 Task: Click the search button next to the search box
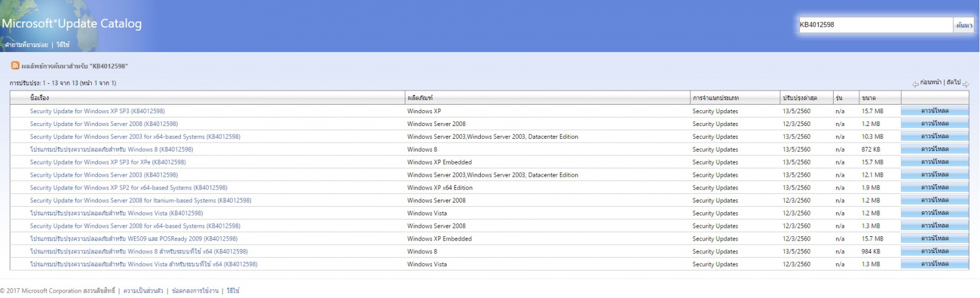tap(964, 25)
